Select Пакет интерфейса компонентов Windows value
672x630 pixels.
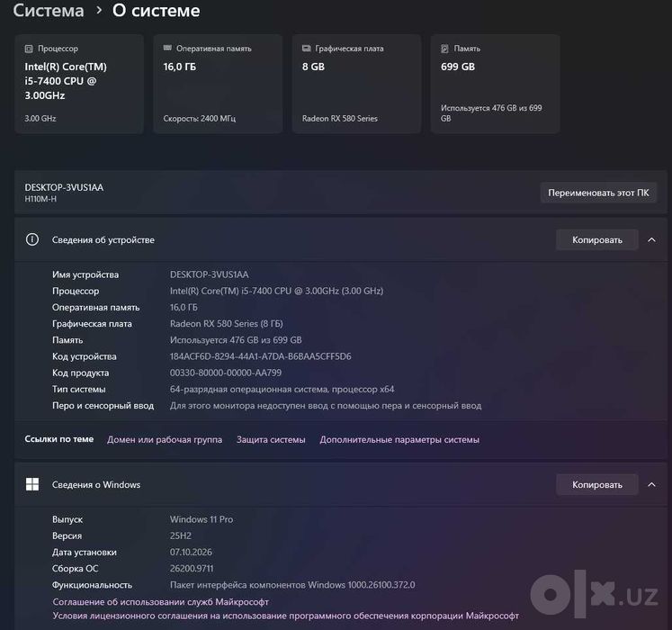[x=292, y=585]
